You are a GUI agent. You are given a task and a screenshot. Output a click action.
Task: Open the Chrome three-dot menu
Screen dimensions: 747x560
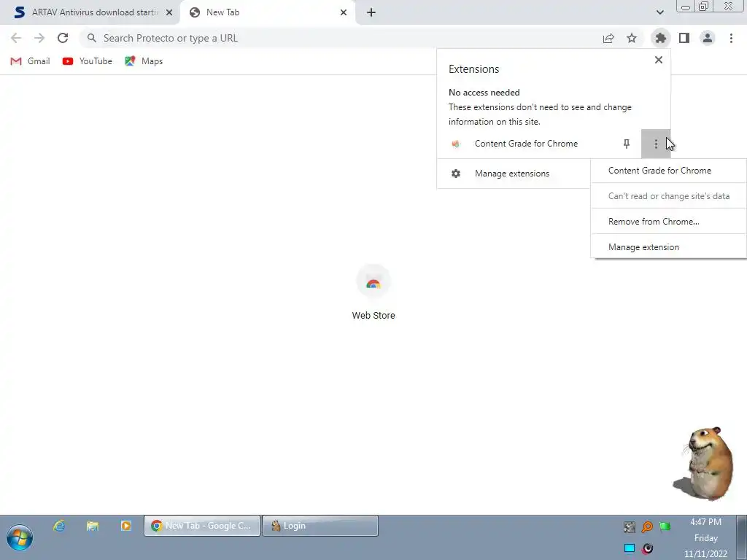click(x=731, y=38)
